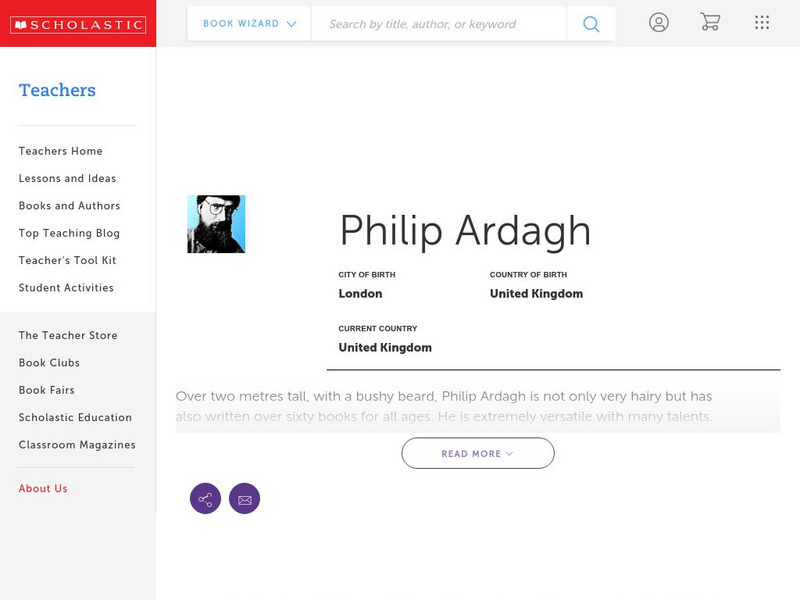The width and height of the screenshot is (800, 600).
Task: Click the purple email envelope icon
Action: [244, 499]
